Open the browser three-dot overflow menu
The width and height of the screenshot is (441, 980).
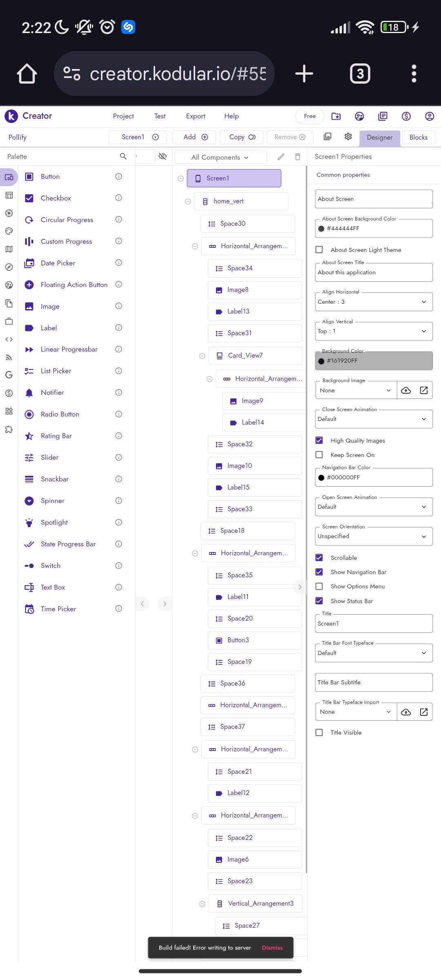[414, 73]
